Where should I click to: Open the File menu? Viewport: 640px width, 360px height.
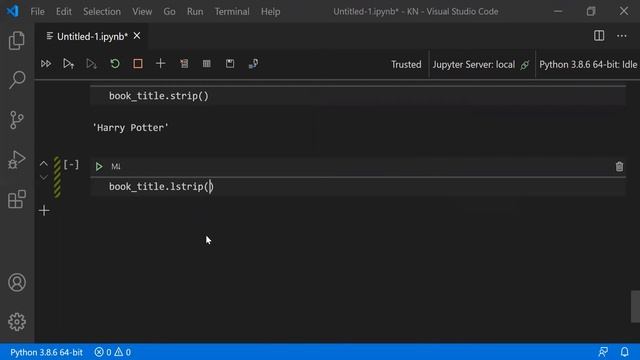coord(38,11)
